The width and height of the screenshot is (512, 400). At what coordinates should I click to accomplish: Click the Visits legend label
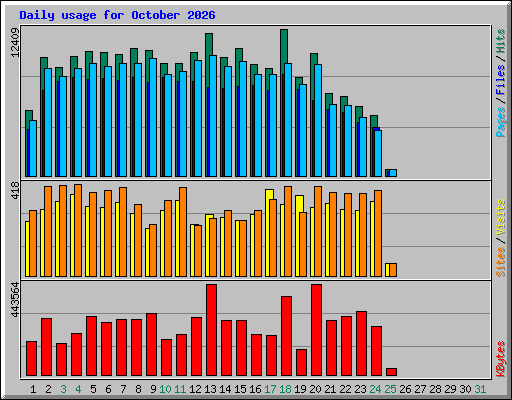coord(500,217)
